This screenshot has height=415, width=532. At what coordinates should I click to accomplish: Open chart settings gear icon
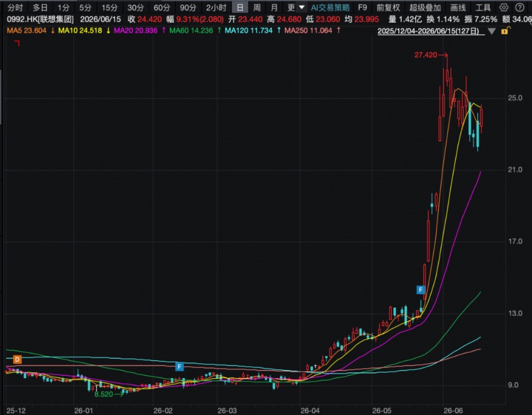(x=504, y=7)
